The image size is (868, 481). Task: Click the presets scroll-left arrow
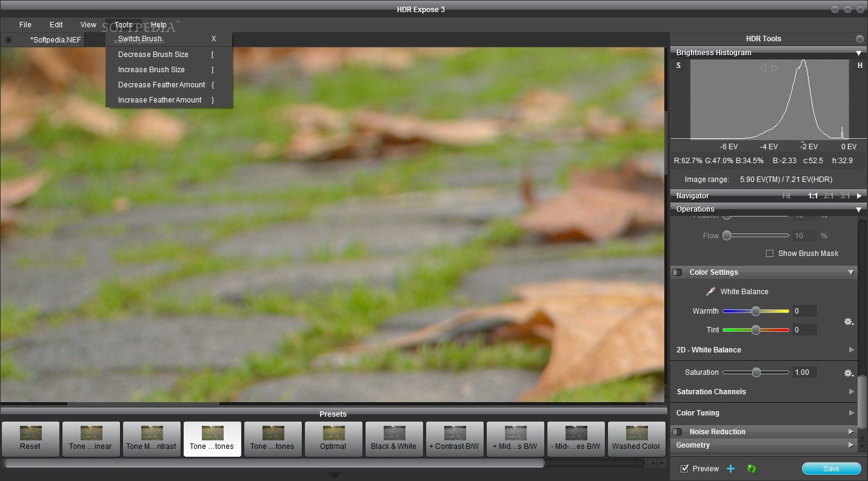653,463
